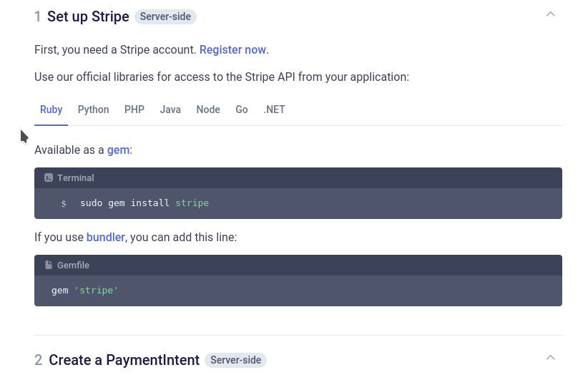Click the Terminal header label

point(75,177)
